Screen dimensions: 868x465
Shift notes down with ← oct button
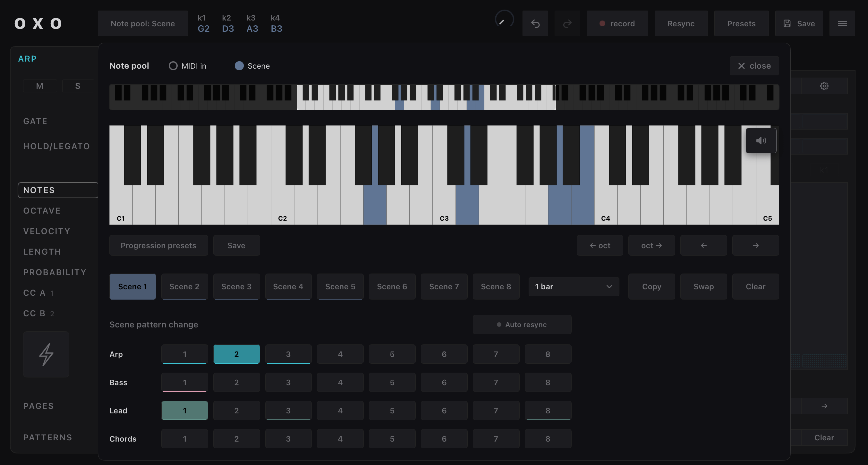[x=600, y=245]
